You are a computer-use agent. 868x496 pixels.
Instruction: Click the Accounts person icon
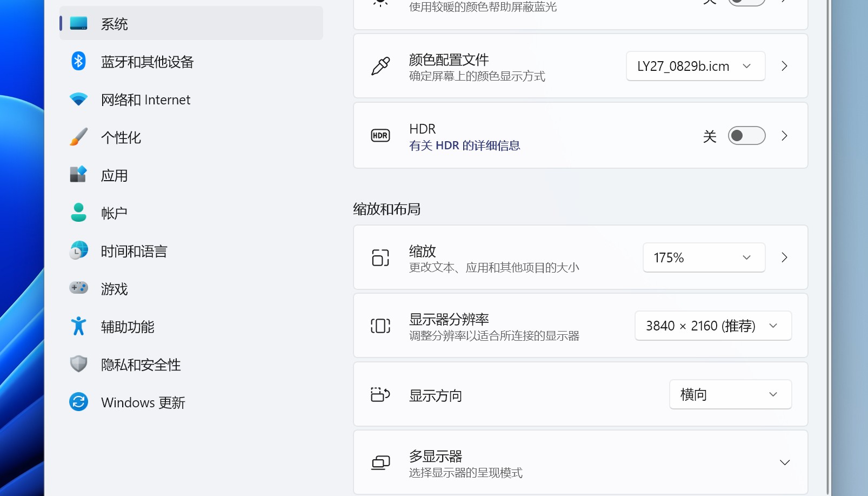(x=78, y=213)
